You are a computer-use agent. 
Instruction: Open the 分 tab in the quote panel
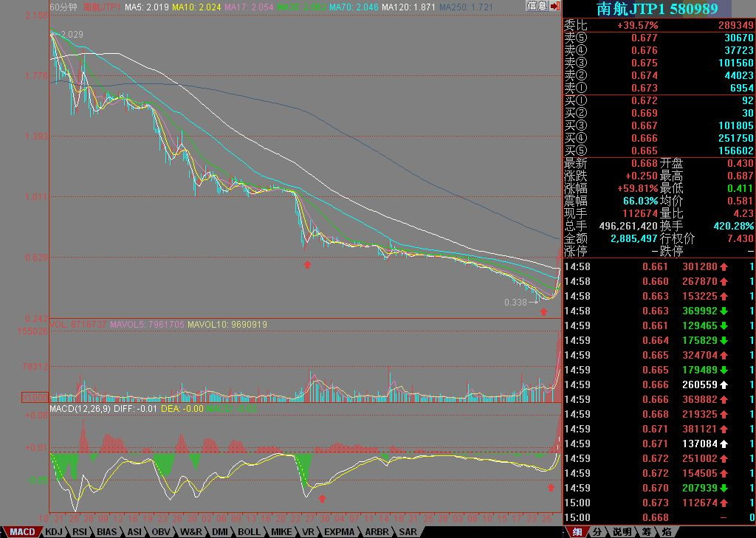[x=598, y=531]
